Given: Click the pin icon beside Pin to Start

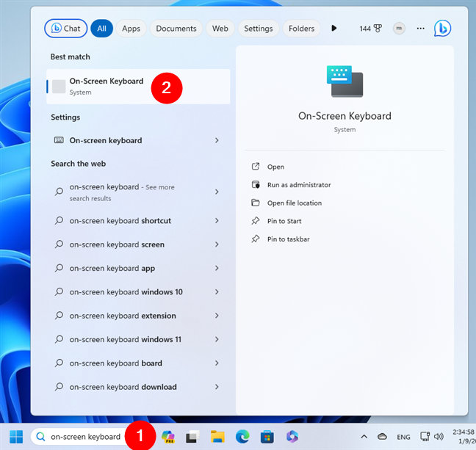Looking at the screenshot, I should point(256,221).
